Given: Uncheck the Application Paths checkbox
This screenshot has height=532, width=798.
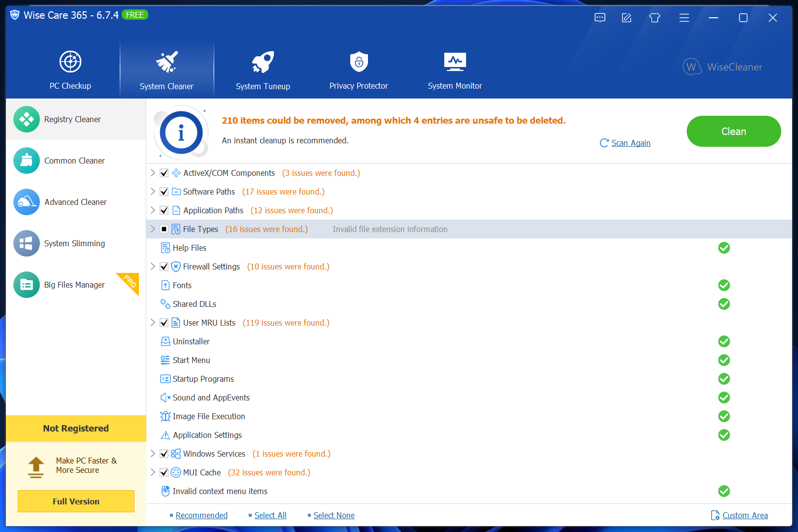Looking at the screenshot, I should [164, 210].
